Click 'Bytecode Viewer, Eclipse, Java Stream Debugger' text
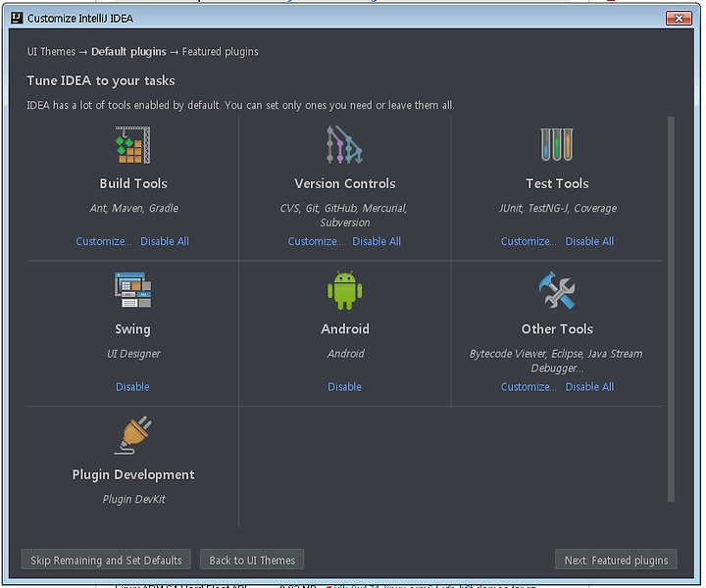 click(557, 361)
